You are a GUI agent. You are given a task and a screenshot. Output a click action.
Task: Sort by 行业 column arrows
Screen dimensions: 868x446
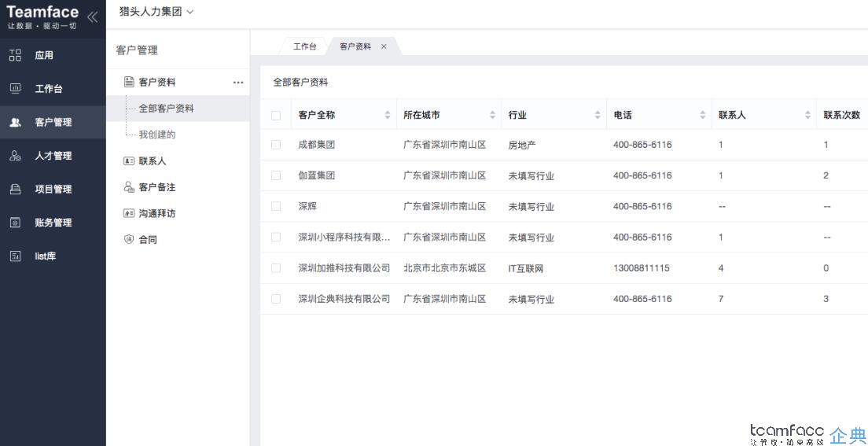pyautogui.click(x=598, y=116)
